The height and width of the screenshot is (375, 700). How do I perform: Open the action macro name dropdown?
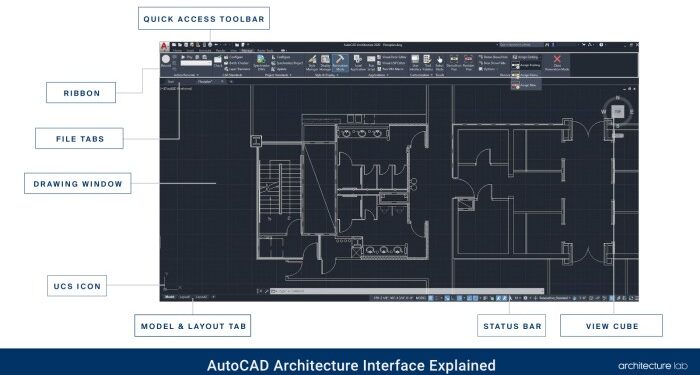196,63
